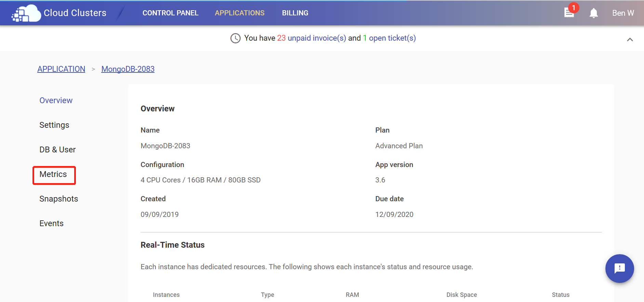This screenshot has height=302, width=644.
Task: Click the Disk Space column header
Action: click(x=462, y=295)
